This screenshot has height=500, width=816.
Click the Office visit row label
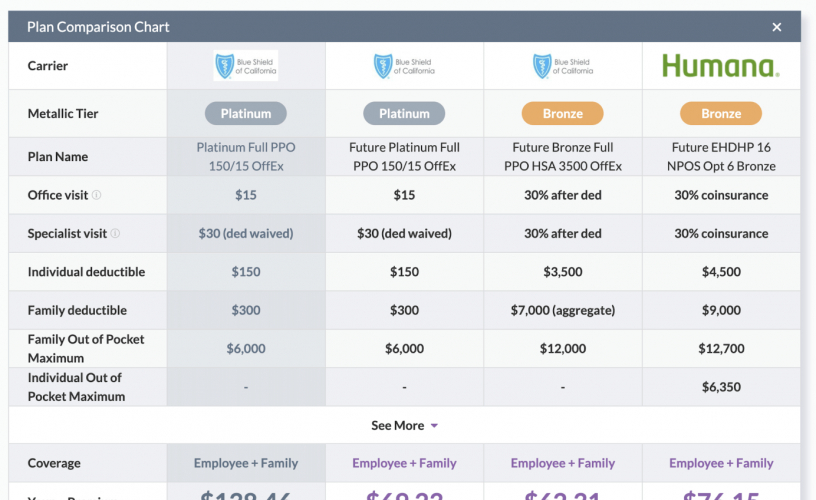58,195
